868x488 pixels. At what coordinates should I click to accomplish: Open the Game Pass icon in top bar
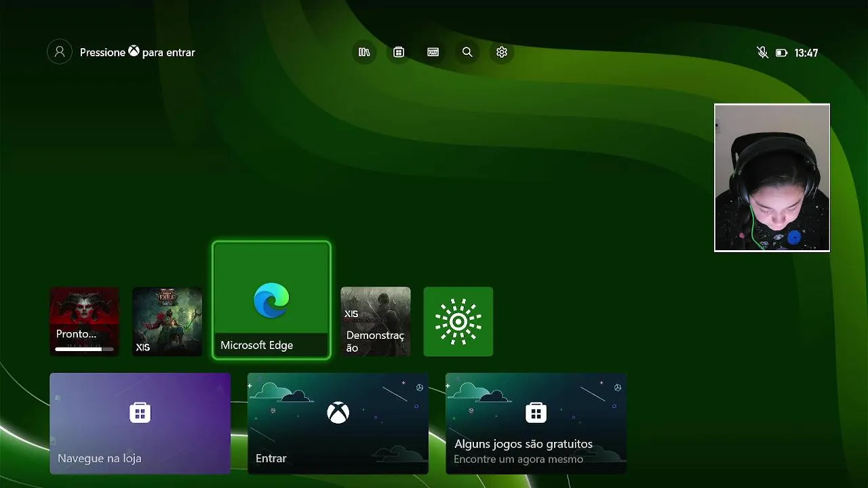(433, 52)
